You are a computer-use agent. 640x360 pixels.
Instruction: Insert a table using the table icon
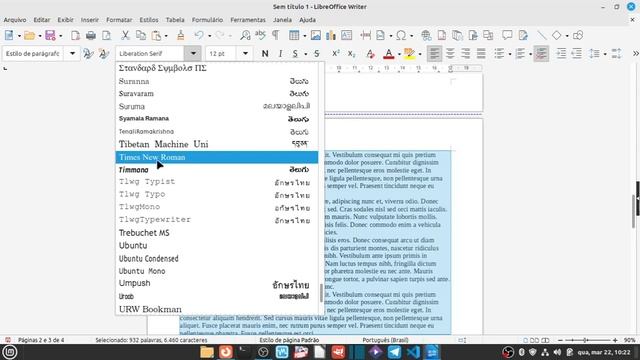[294, 36]
